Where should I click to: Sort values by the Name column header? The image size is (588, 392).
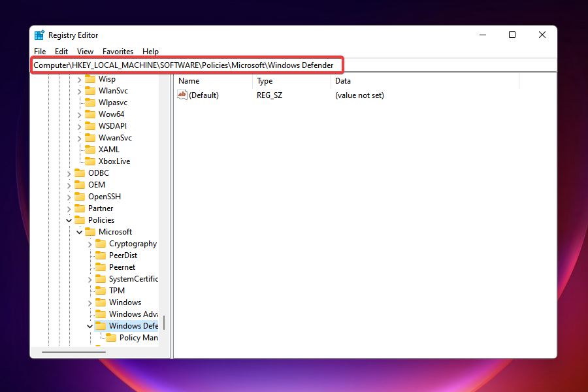coord(189,80)
